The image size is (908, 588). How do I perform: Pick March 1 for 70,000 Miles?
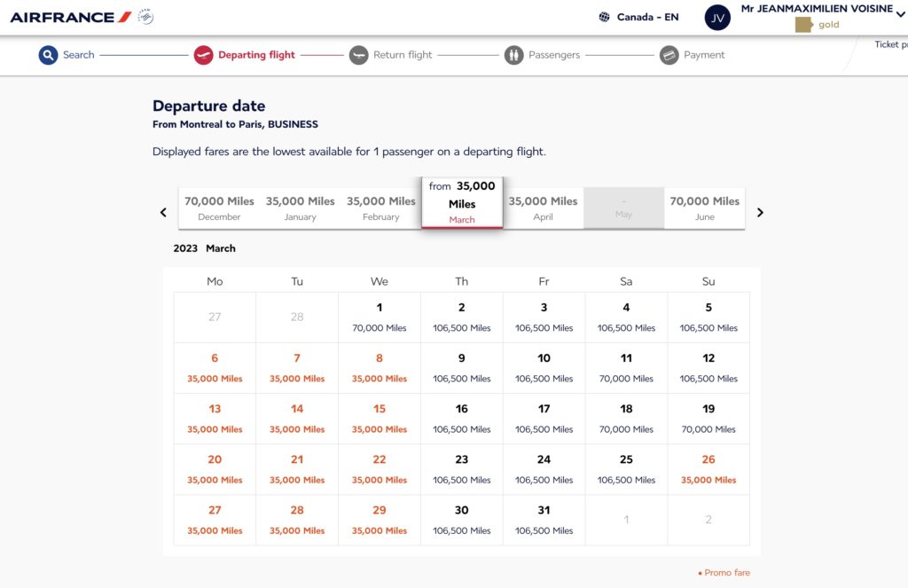(x=379, y=317)
